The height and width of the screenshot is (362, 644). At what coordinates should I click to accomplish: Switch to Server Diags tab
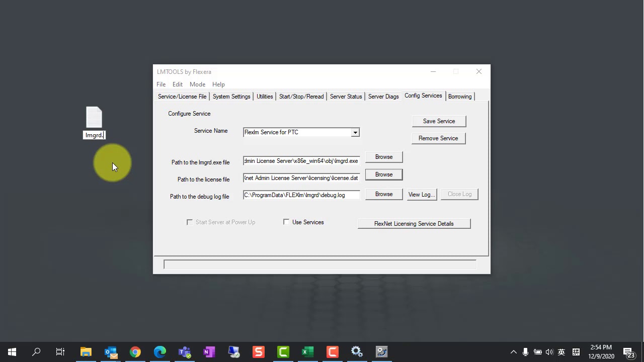point(383,97)
